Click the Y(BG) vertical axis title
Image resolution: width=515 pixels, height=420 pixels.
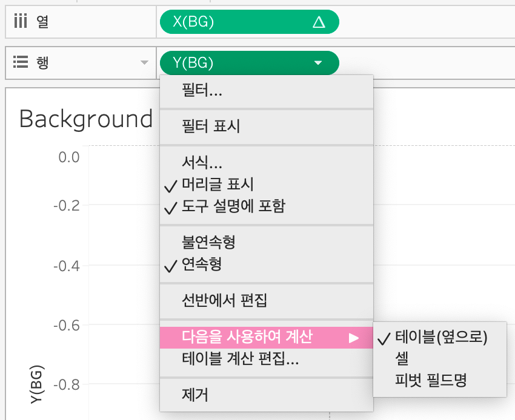(37, 384)
